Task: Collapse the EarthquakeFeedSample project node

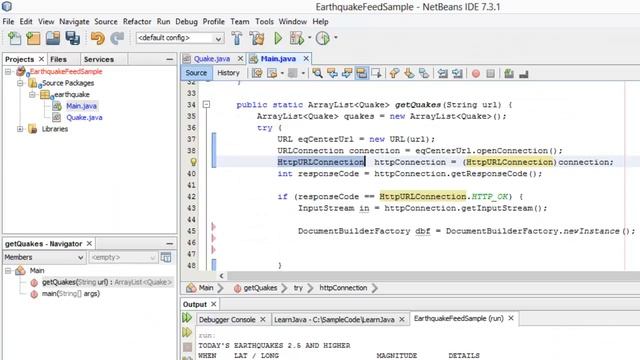Action: tap(8, 72)
